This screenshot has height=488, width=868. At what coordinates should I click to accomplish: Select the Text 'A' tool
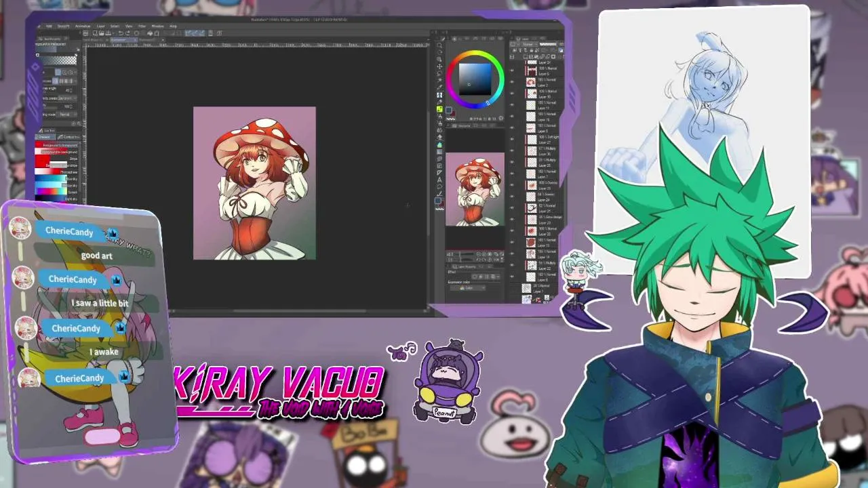[439, 180]
